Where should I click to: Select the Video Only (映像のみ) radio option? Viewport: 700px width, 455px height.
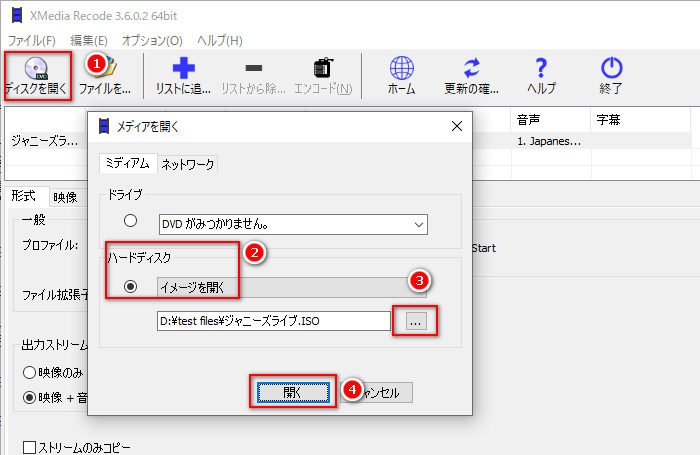point(30,372)
